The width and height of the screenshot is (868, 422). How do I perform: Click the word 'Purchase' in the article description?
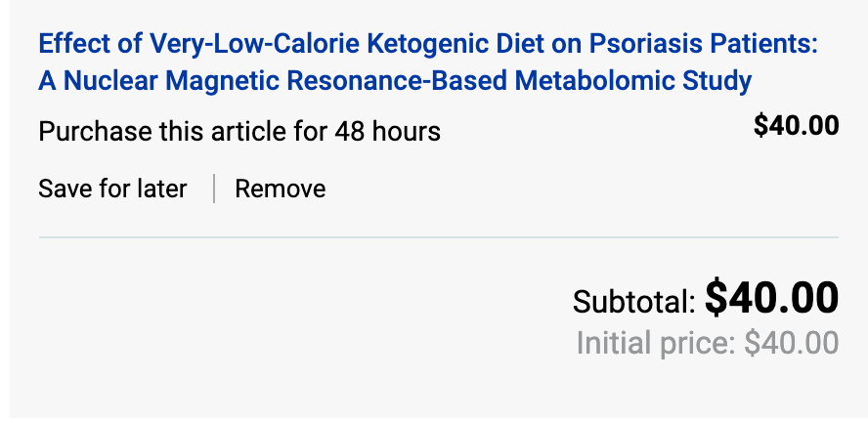click(x=95, y=132)
